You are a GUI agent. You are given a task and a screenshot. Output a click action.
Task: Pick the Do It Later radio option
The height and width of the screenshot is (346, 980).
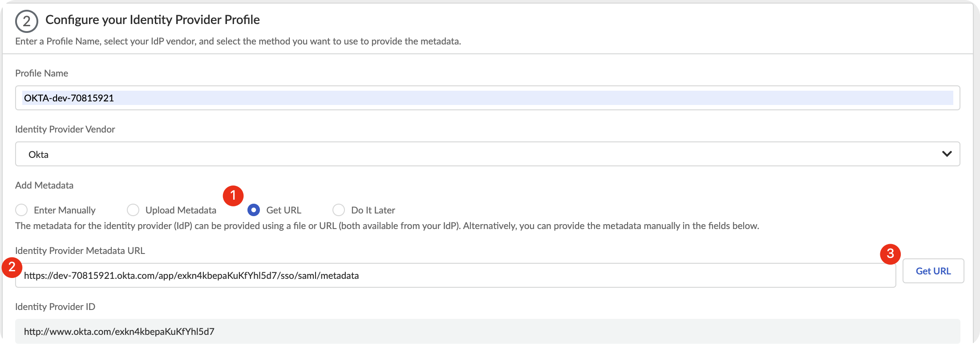pyautogui.click(x=339, y=210)
